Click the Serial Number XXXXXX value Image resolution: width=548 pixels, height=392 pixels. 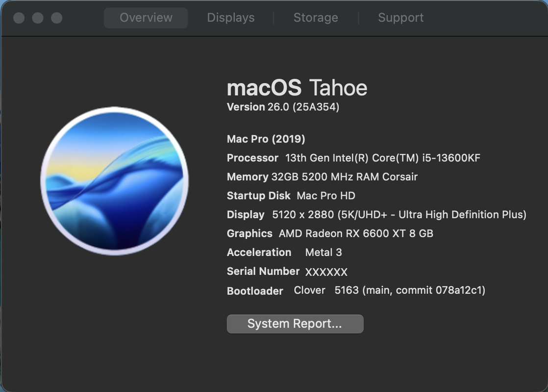(x=326, y=272)
